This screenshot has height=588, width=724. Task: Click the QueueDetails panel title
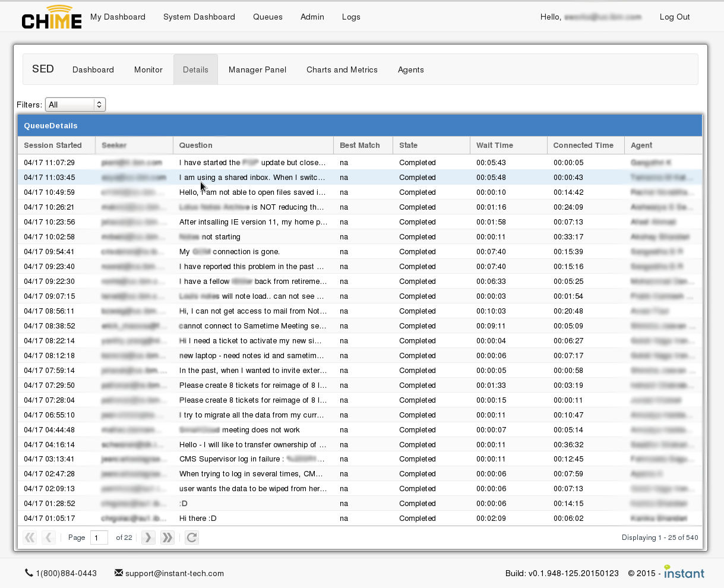[x=50, y=126]
